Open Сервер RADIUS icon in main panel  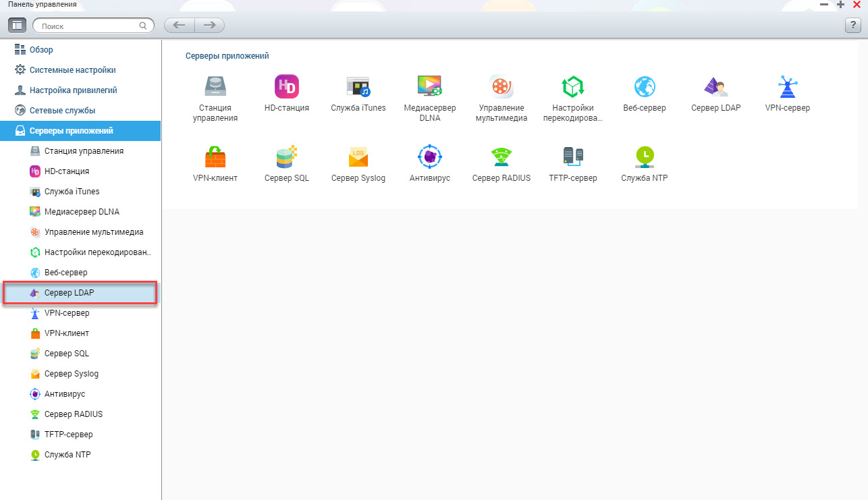[x=501, y=157]
